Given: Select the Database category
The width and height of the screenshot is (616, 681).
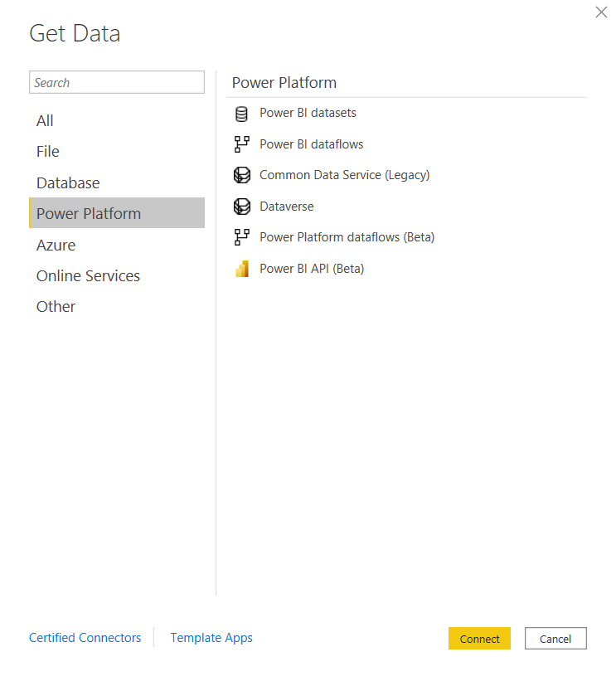Looking at the screenshot, I should coord(67,182).
